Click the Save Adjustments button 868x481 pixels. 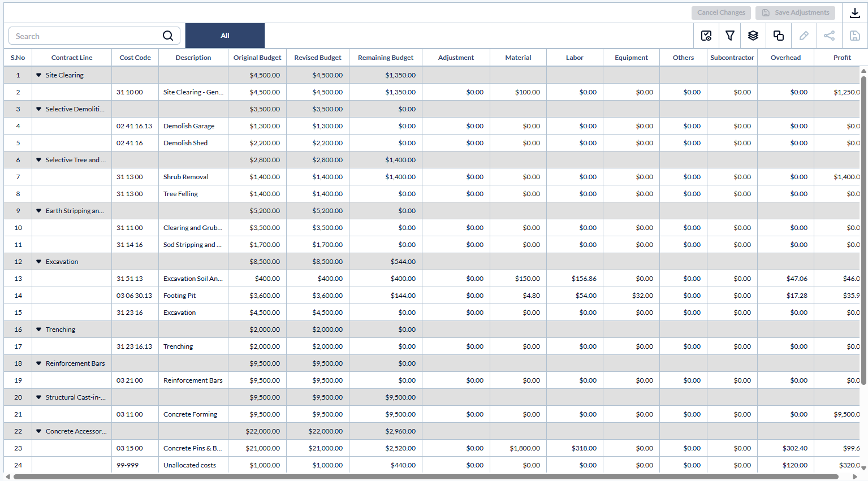pyautogui.click(x=795, y=12)
